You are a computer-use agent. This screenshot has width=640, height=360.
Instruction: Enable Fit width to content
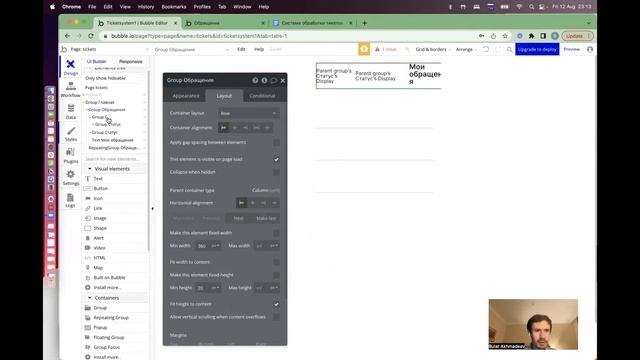276,262
